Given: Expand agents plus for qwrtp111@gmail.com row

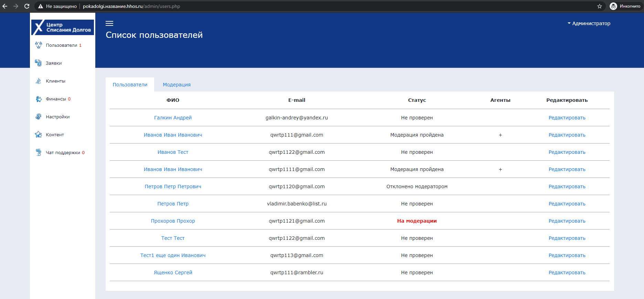Looking at the screenshot, I should tap(501, 135).
